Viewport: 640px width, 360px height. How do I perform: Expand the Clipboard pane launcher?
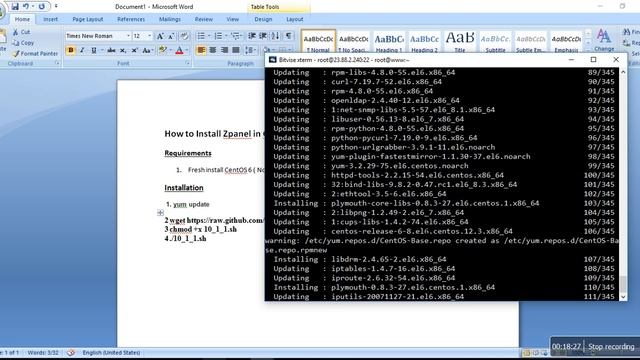point(57,63)
